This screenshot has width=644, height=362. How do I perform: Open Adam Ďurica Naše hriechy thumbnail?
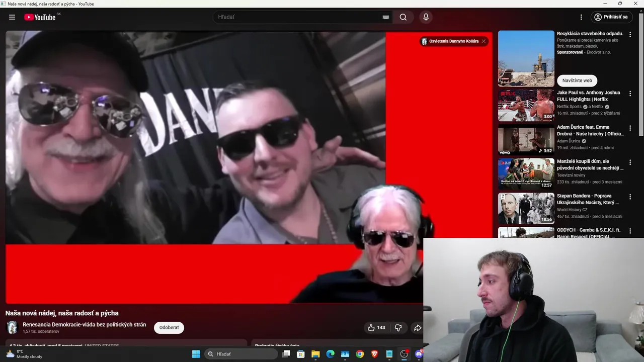click(x=526, y=140)
